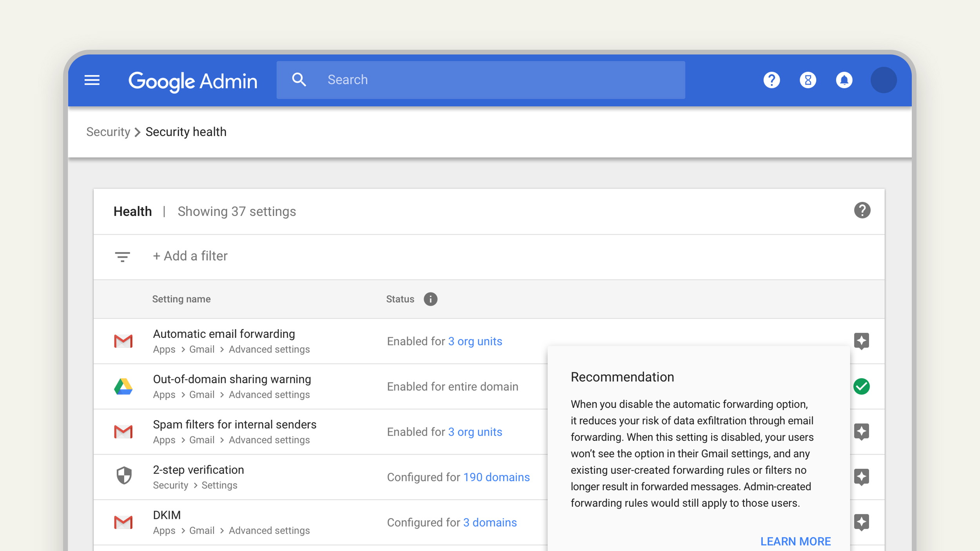Image resolution: width=980 pixels, height=551 pixels.
Task: Click the Health card title
Action: coord(132,212)
